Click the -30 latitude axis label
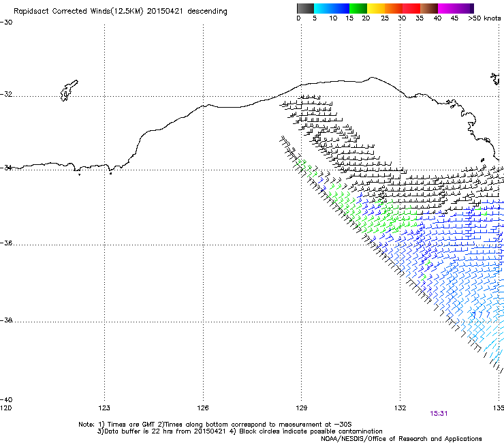Image resolution: width=504 pixels, height=443 pixels. (6, 22)
